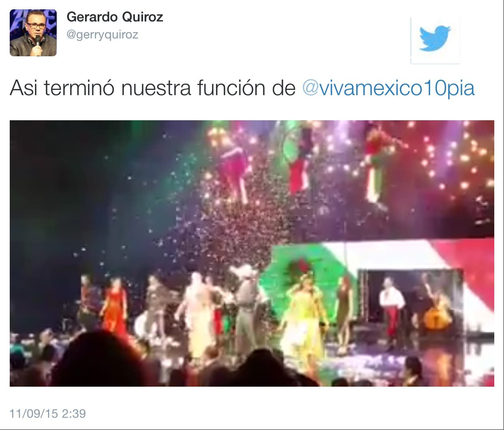This screenshot has width=504, height=430.
Task: Click the blue Twitter bird icon
Action: (435, 39)
